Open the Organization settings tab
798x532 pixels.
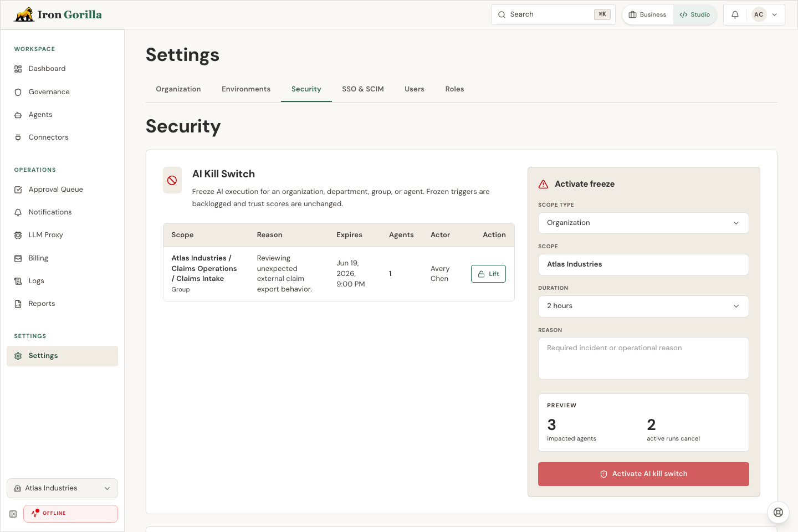pos(178,89)
